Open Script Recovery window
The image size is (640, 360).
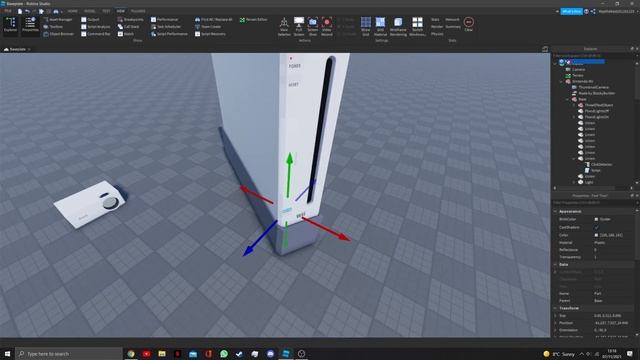210,34
